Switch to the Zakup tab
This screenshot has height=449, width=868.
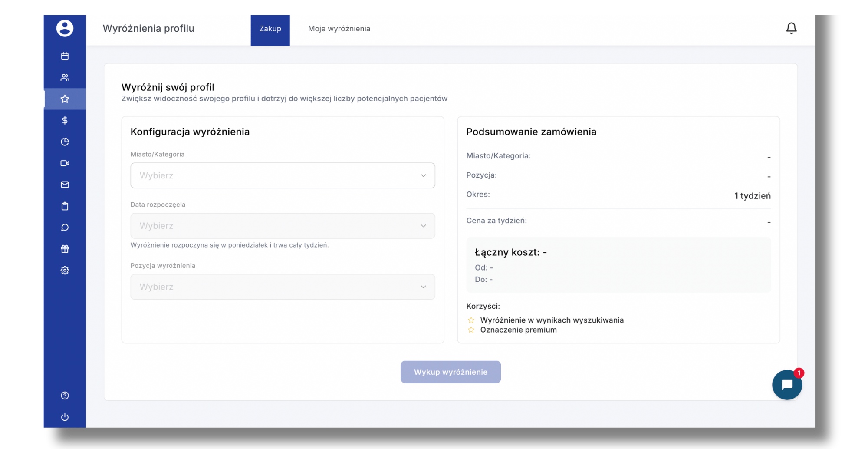pos(270,29)
